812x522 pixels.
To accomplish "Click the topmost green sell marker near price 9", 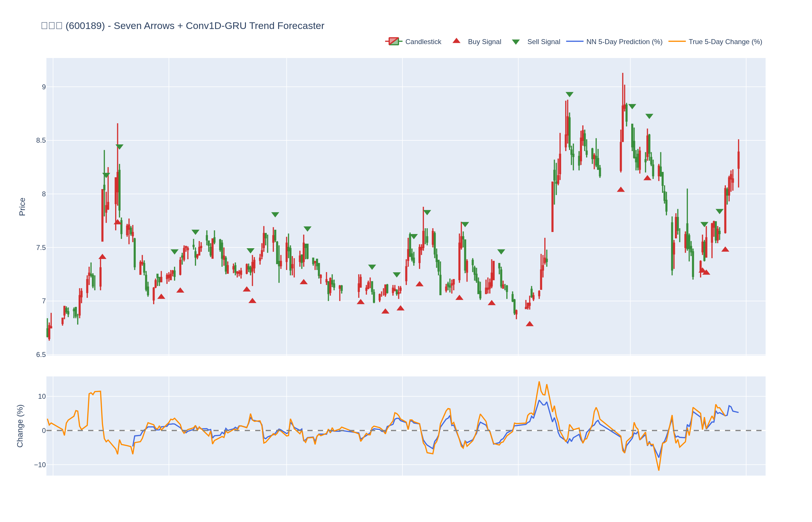I will click(569, 94).
